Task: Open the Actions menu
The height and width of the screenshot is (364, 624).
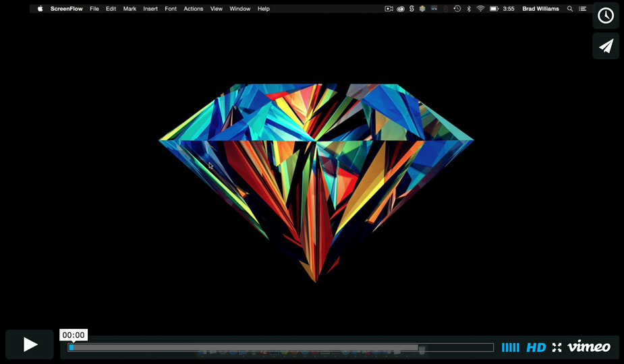Action: [x=194, y=9]
